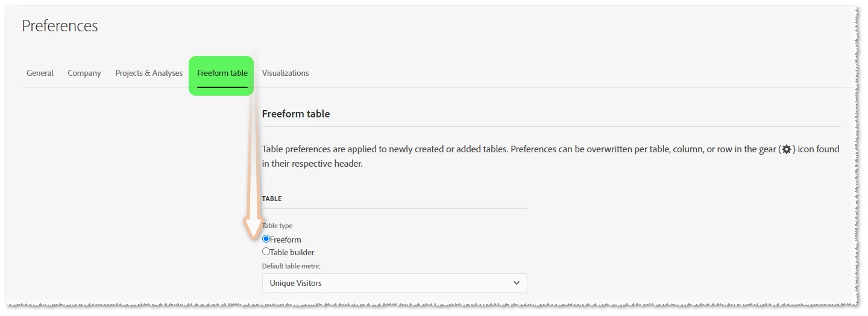Viewport: 868px width, 316px height.
Task: Click the Default table metric label
Action: click(291, 266)
